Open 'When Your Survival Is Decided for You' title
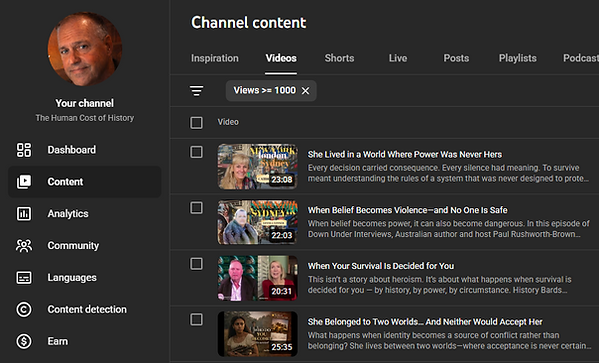 click(x=381, y=266)
